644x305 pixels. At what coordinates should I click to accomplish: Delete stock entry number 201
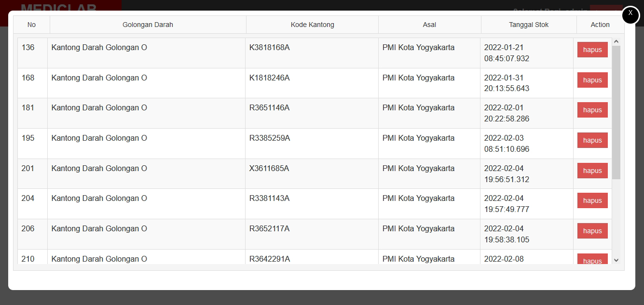[x=592, y=171]
